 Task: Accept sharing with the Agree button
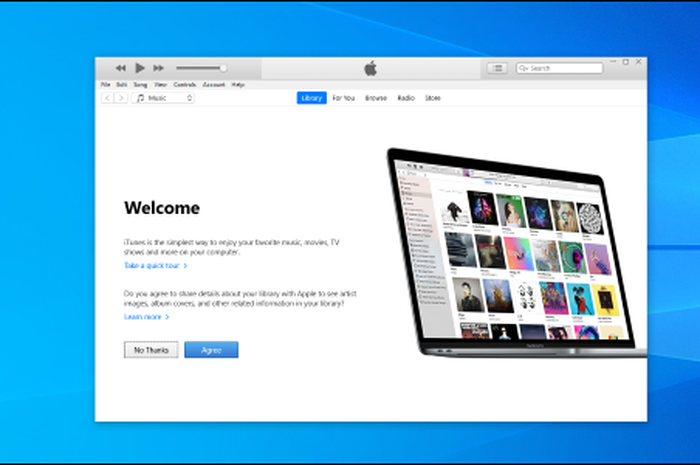click(211, 350)
